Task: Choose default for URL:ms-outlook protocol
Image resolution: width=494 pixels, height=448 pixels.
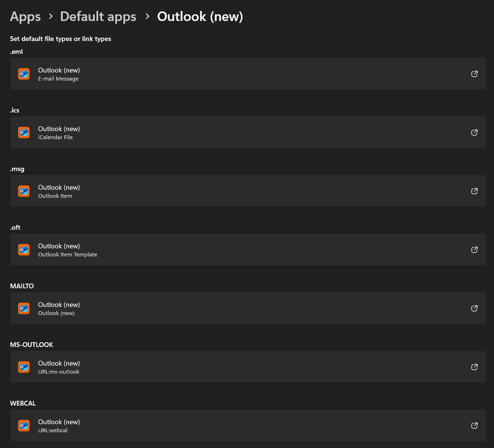Action: pyautogui.click(x=248, y=367)
